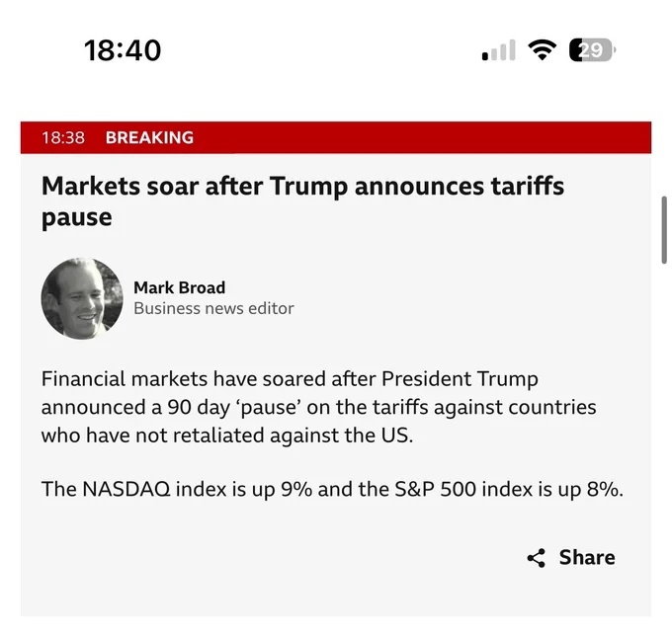Viewport: 672px width, 635px height.
Task: Tap the empty red banner area
Action: [422, 137]
